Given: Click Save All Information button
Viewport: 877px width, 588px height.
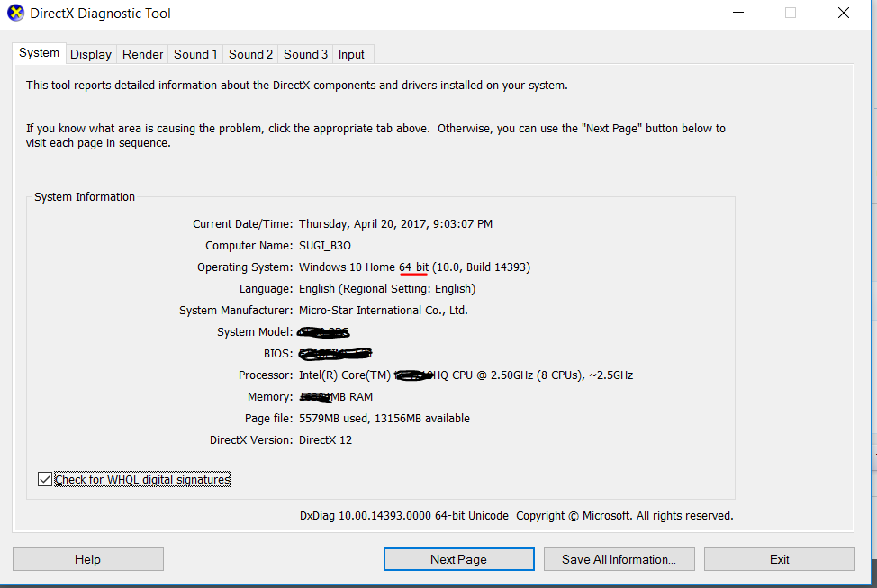Looking at the screenshot, I should (619, 559).
